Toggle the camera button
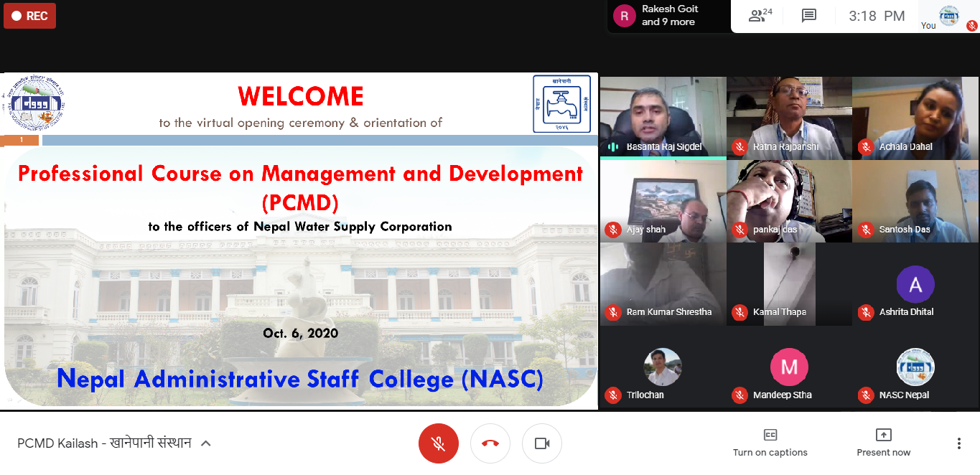 point(542,443)
